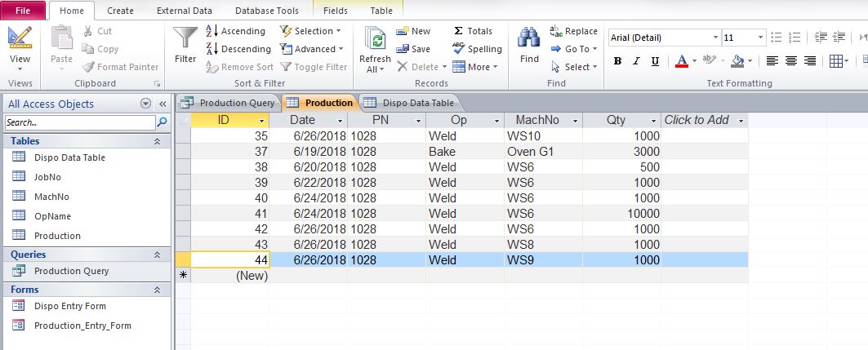
Task: Open the Arial font name dropdown
Action: pos(715,38)
